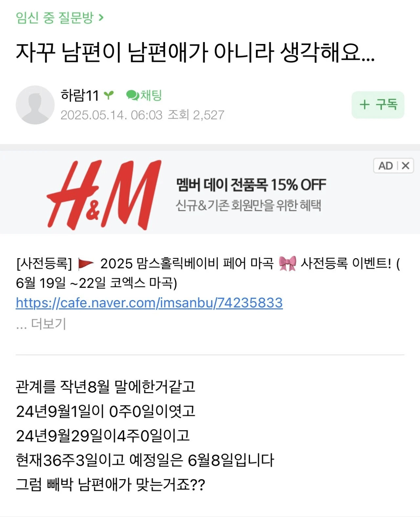Click the AD info label
This screenshot has width=420, height=517.
coord(386,166)
